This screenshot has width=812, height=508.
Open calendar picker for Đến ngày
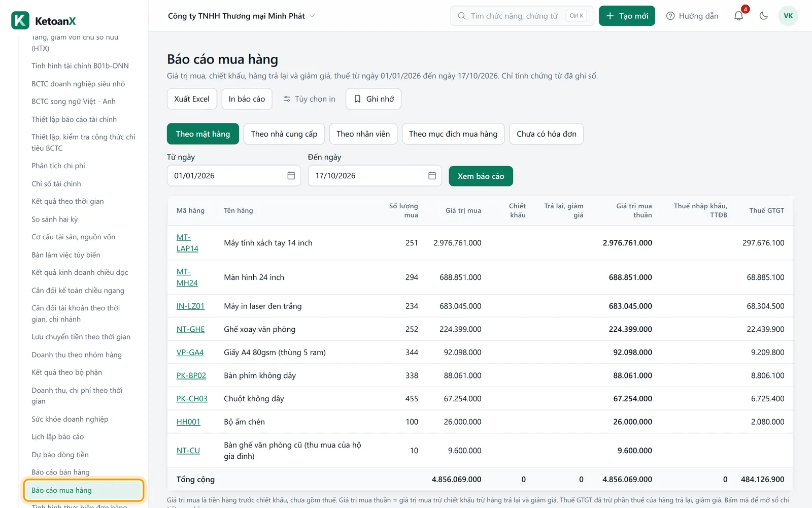pyautogui.click(x=432, y=175)
